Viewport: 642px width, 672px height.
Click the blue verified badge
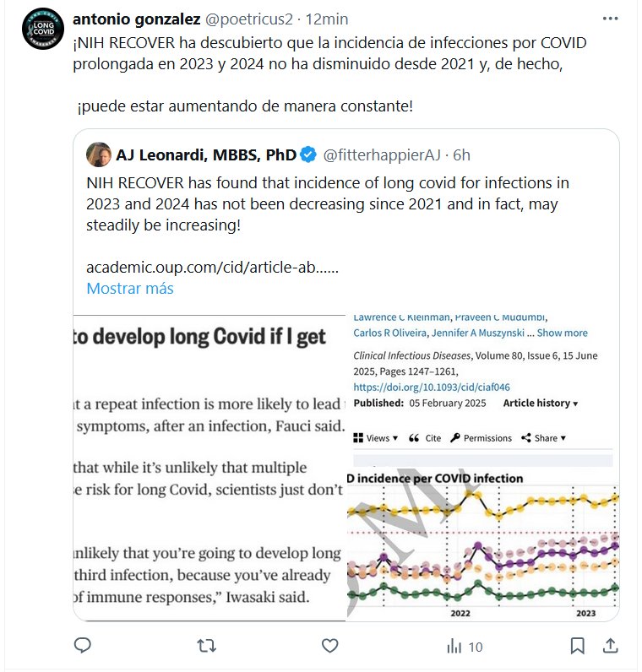pyautogui.click(x=309, y=154)
